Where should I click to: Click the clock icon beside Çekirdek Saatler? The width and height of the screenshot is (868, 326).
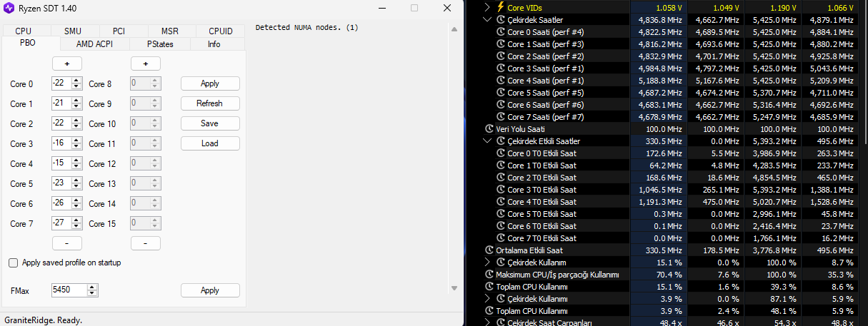point(500,20)
